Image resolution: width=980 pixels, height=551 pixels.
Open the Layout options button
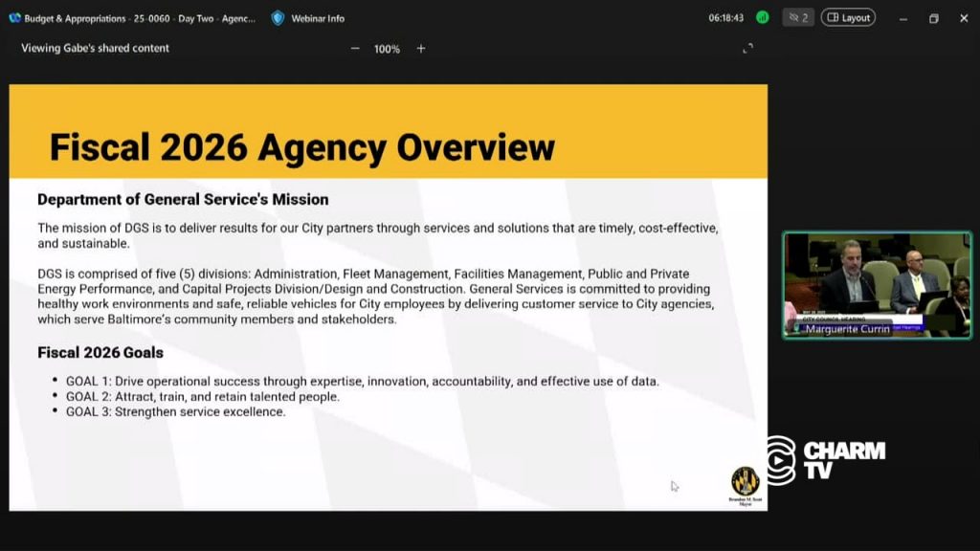point(848,17)
